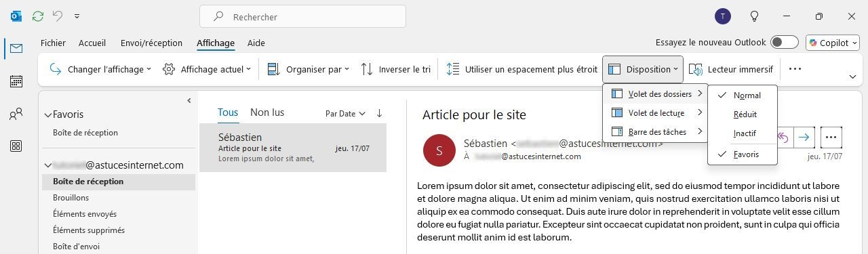Select Sébastien's message in list
Viewport: 868px width, 254px height.
[x=293, y=148]
